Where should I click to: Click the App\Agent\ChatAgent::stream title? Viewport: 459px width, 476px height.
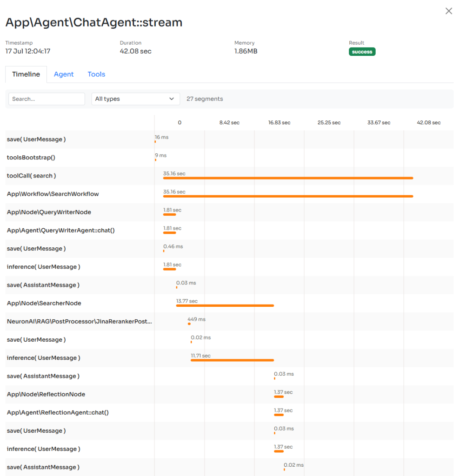(93, 22)
